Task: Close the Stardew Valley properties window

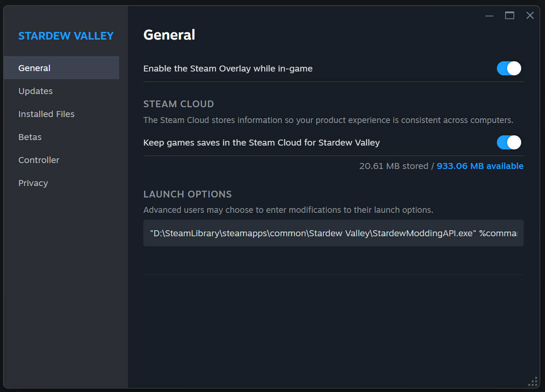Action: [x=530, y=15]
